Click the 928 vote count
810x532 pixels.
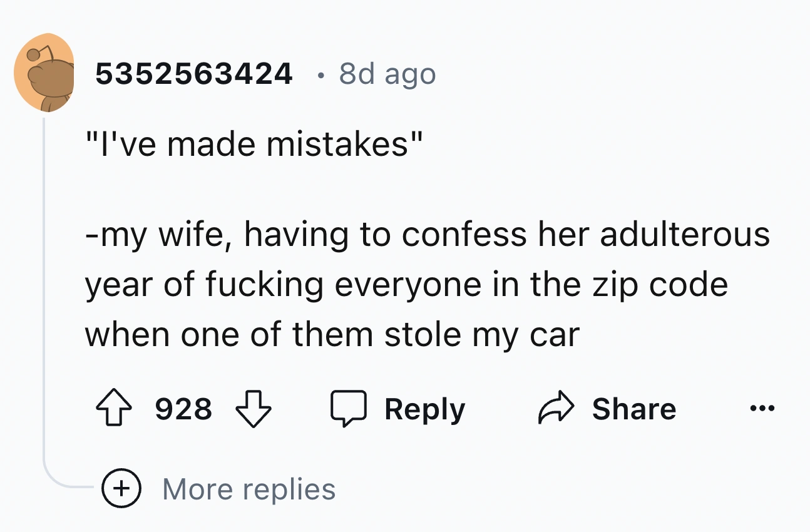click(183, 409)
